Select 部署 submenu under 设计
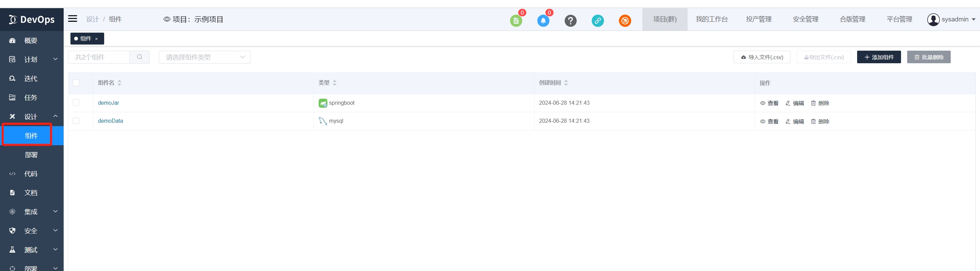The image size is (980, 271). [x=32, y=155]
